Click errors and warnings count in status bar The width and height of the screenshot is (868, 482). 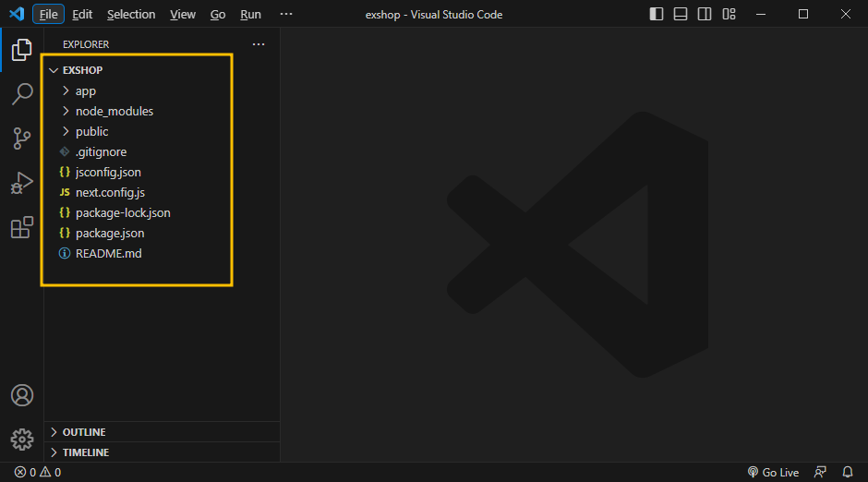[38, 472]
